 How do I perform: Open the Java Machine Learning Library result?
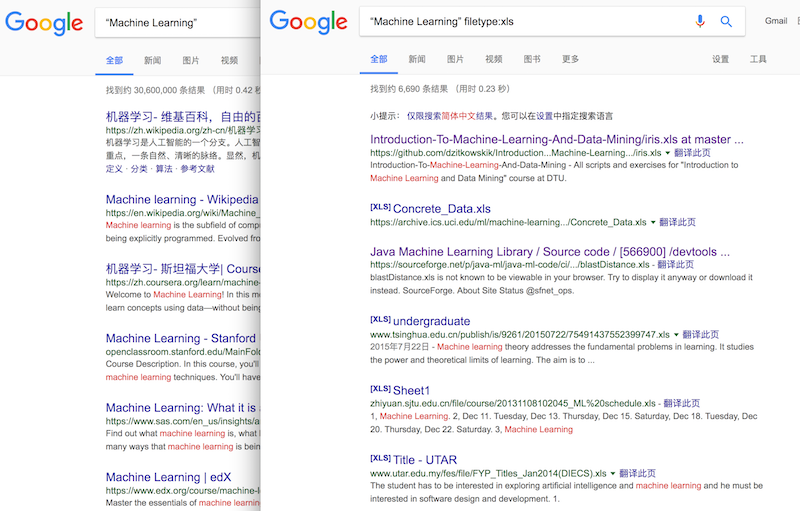tap(550, 252)
